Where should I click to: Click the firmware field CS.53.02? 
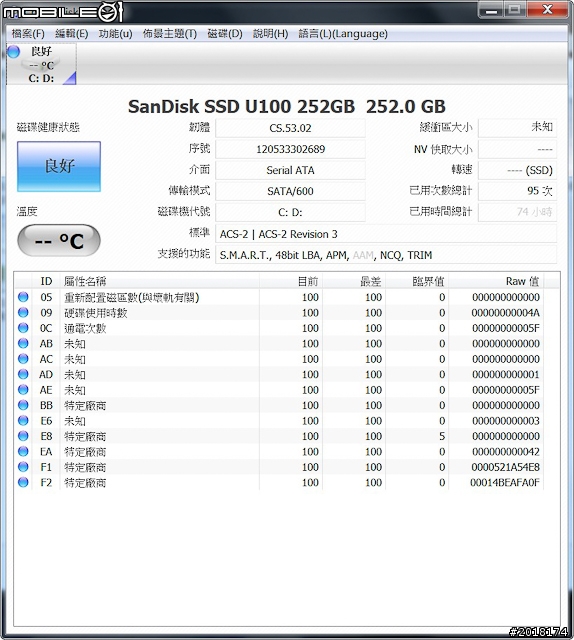coord(290,128)
